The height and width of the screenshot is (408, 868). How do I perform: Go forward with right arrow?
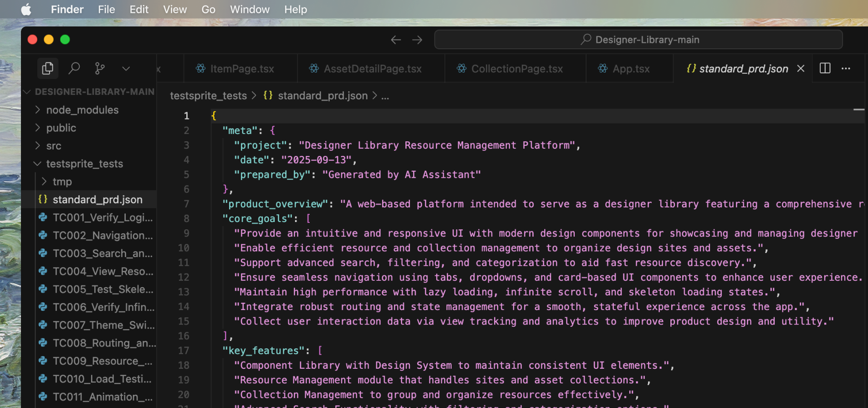tap(417, 40)
